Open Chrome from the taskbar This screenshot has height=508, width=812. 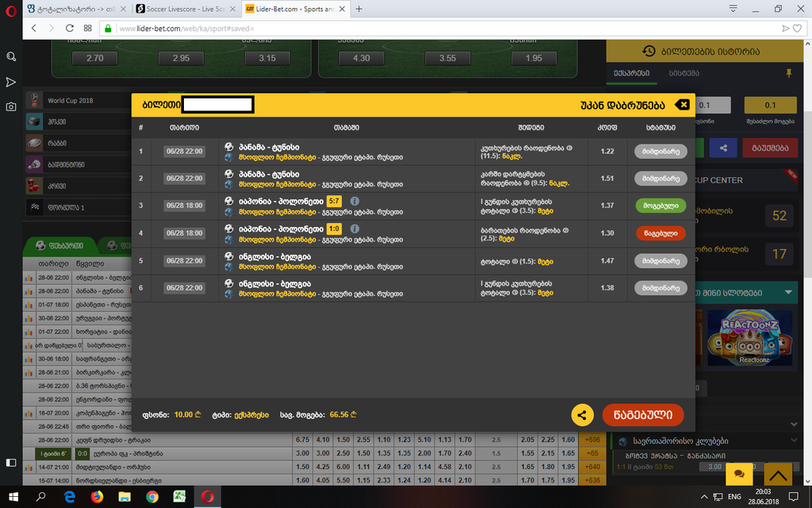(151, 497)
